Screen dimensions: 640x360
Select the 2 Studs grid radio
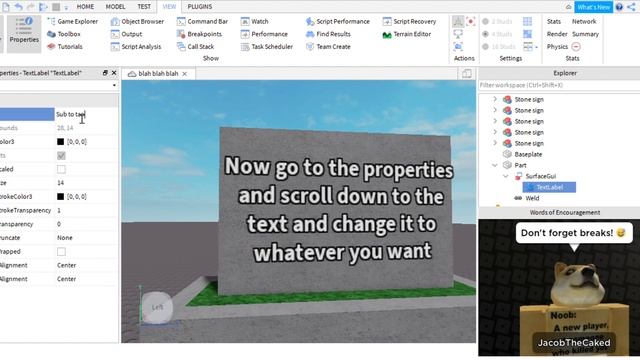(485, 22)
